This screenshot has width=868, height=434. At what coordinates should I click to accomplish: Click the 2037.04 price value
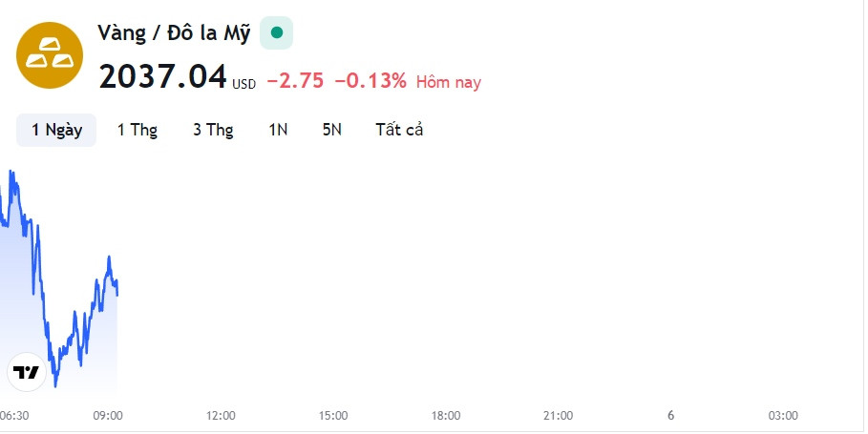pyautogui.click(x=162, y=76)
